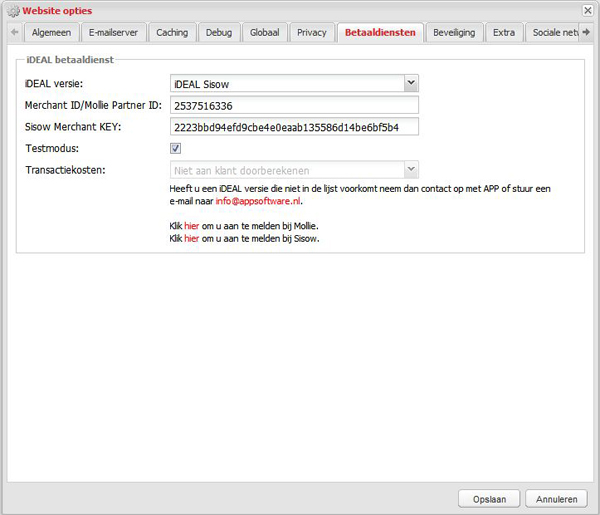Switch to the Extra tab
Viewport: 600px width, 515px height.
(x=504, y=33)
